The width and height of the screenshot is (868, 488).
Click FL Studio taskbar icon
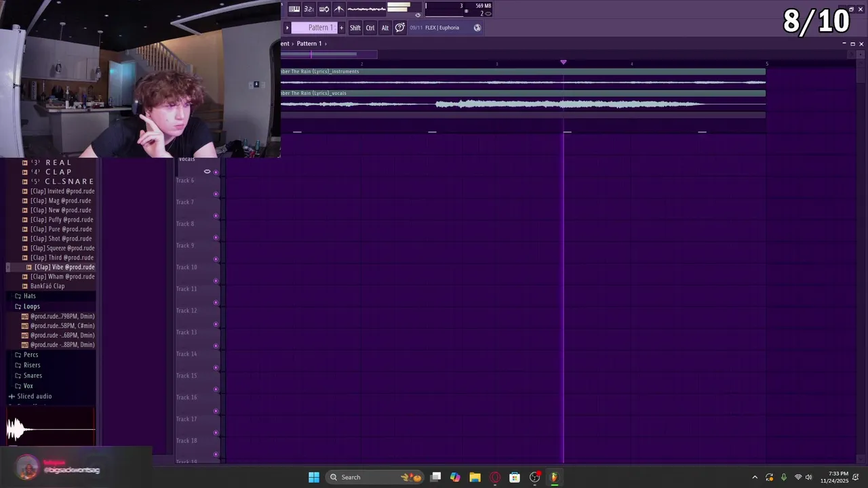pyautogui.click(x=554, y=477)
